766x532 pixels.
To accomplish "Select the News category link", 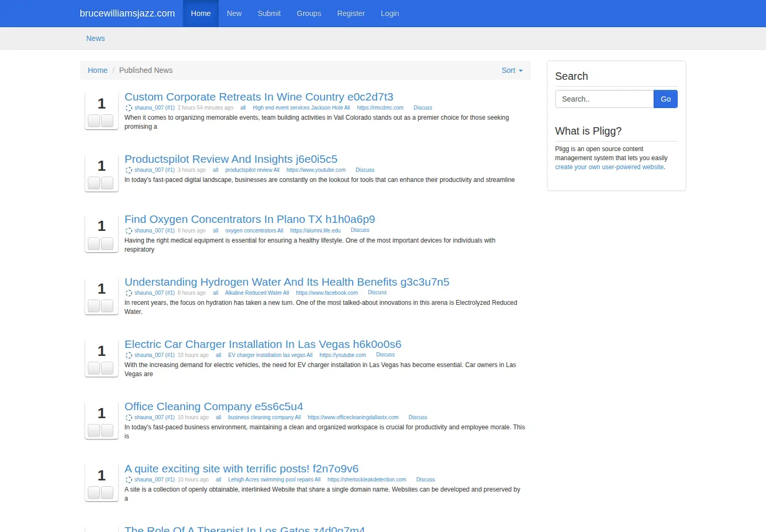I will coord(96,38).
